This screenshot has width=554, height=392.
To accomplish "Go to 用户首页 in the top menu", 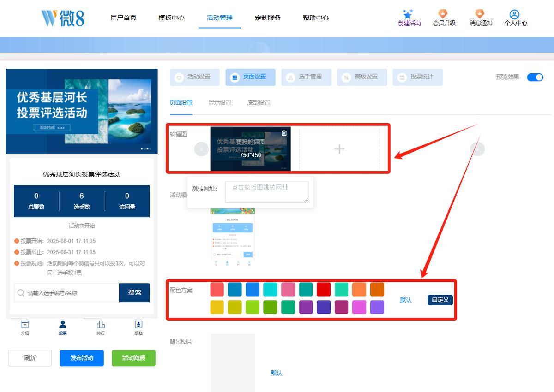I will 123,18.
